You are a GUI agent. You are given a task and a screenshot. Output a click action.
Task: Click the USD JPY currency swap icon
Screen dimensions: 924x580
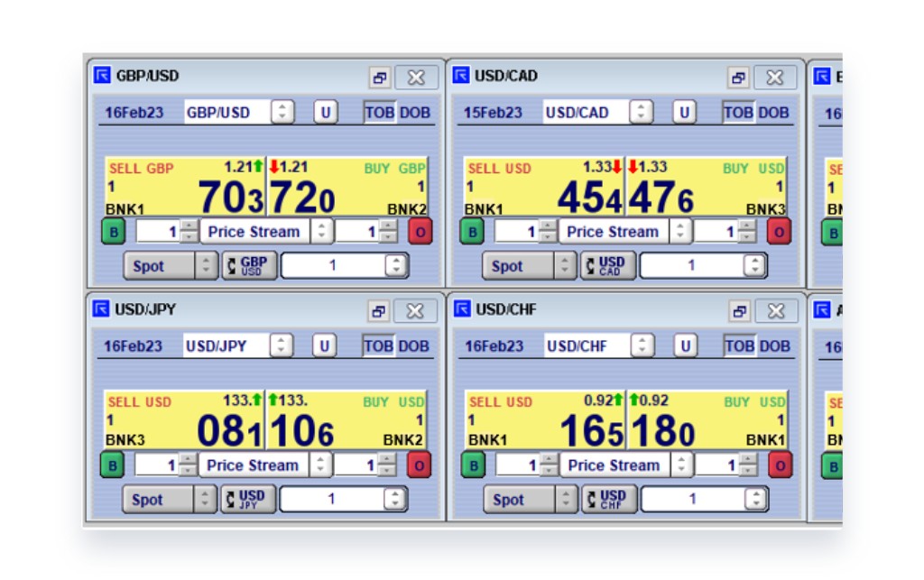(248, 499)
